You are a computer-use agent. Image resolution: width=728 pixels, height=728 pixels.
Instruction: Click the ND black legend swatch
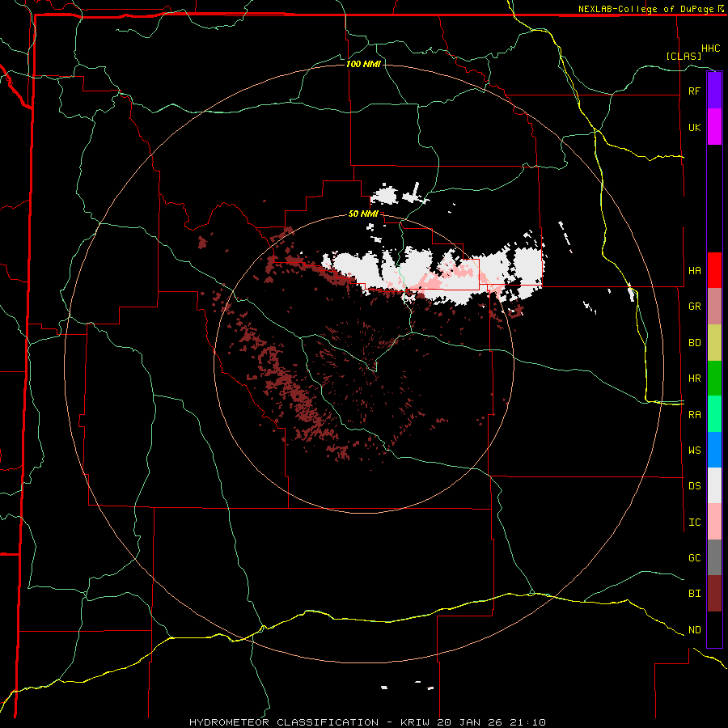tap(714, 629)
